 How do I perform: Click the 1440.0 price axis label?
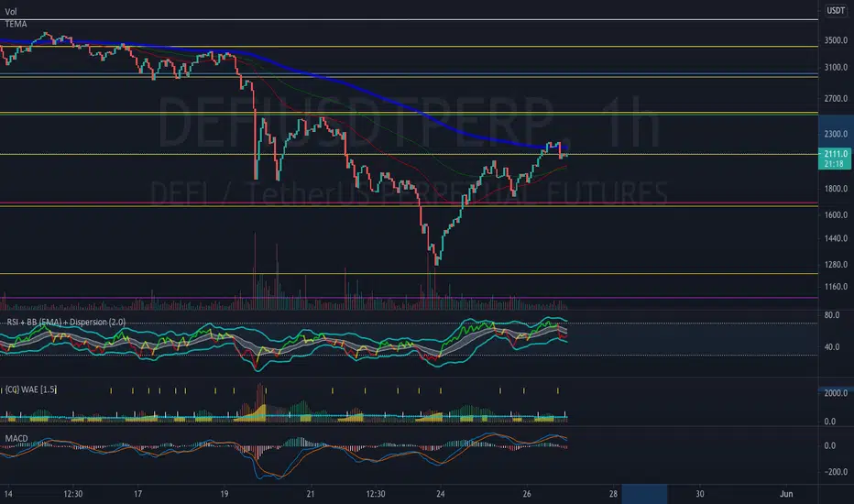point(836,238)
